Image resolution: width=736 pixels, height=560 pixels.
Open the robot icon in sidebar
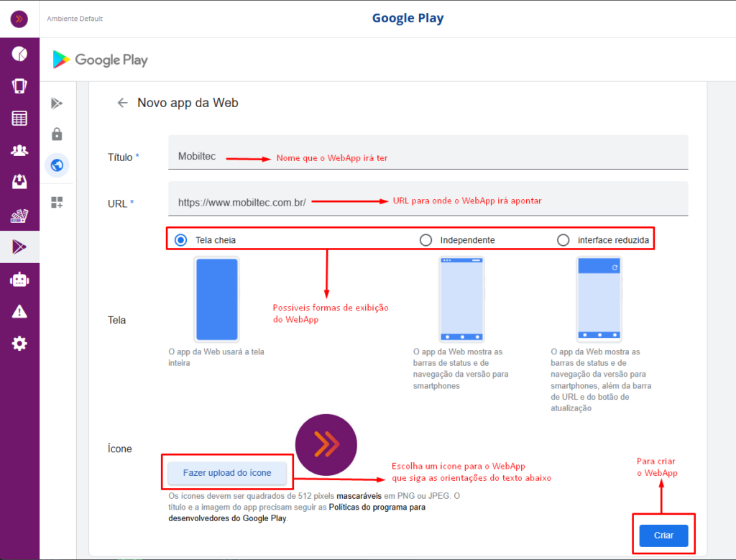pyautogui.click(x=19, y=280)
